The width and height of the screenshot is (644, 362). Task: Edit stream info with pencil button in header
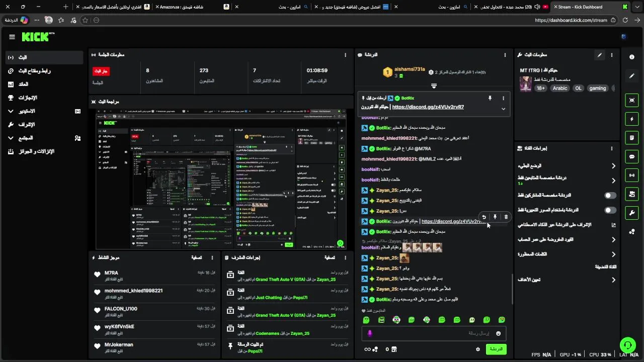point(599,55)
